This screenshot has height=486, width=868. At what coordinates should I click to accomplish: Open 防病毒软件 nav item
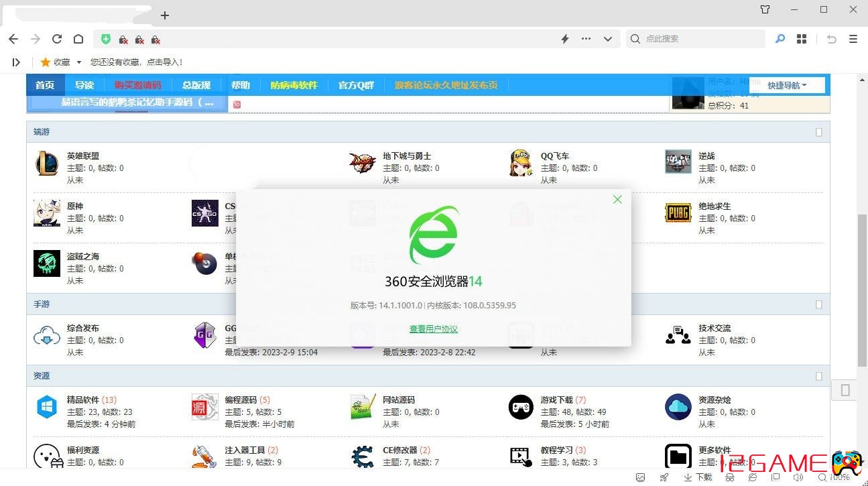coord(294,85)
